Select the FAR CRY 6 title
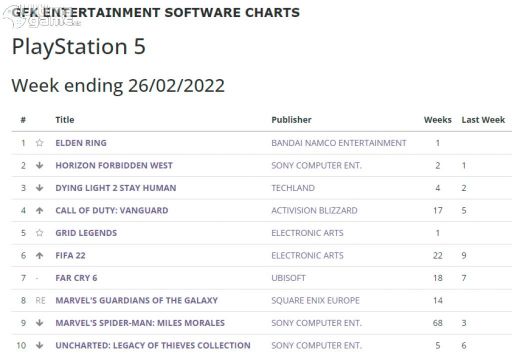512x360 pixels. pos(76,278)
